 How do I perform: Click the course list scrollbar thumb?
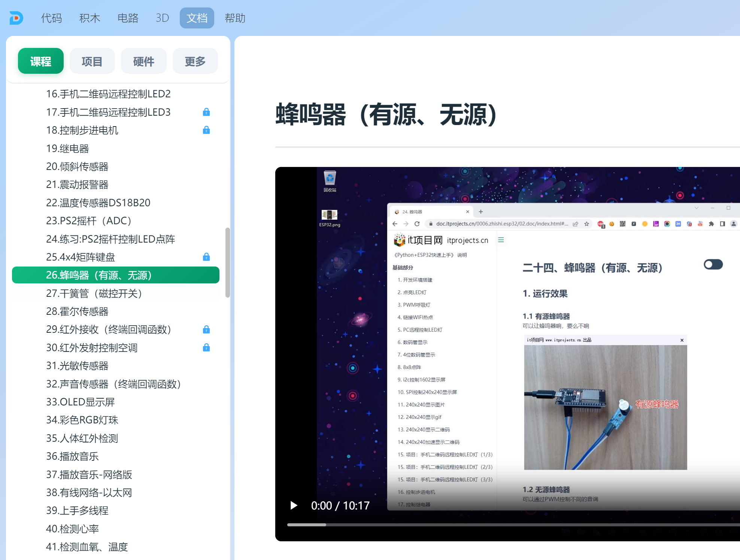(227, 262)
